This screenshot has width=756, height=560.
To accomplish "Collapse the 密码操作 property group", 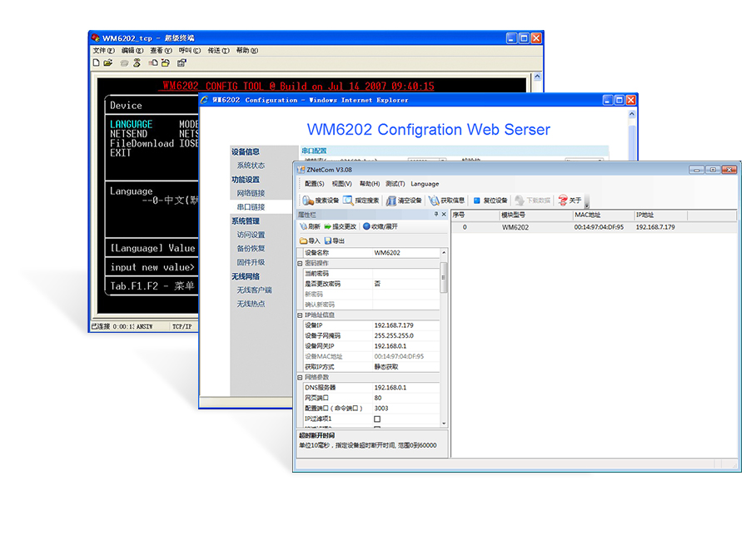I will 300,263.
